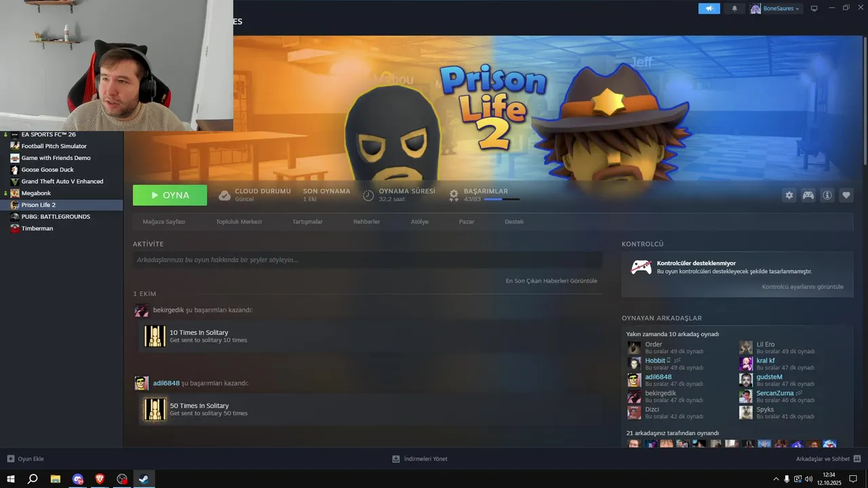The width and height of the screenshot is (868, 488).
Task: Open friend Lil Ero's profile
Action: (766, 344)
